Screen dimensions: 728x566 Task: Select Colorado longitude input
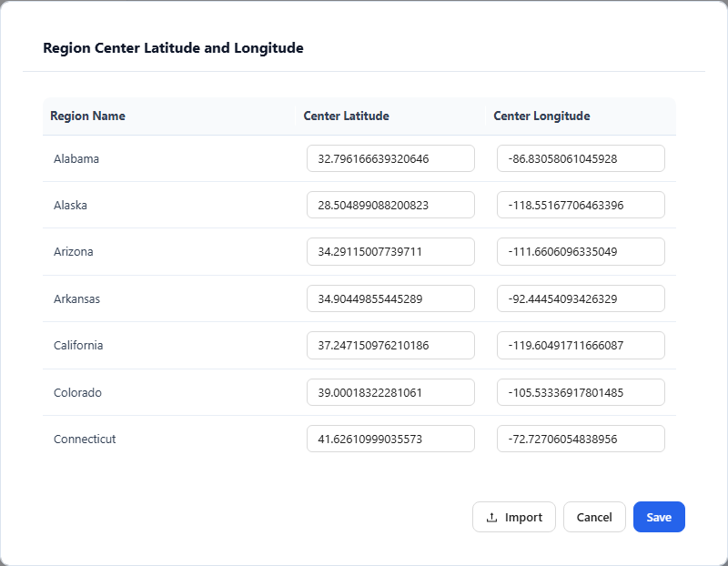coord(581,392)
